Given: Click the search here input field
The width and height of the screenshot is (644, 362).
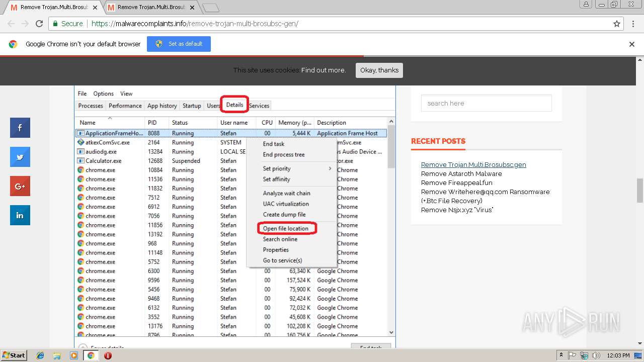Looking at the screenshot, I should 487,103.
